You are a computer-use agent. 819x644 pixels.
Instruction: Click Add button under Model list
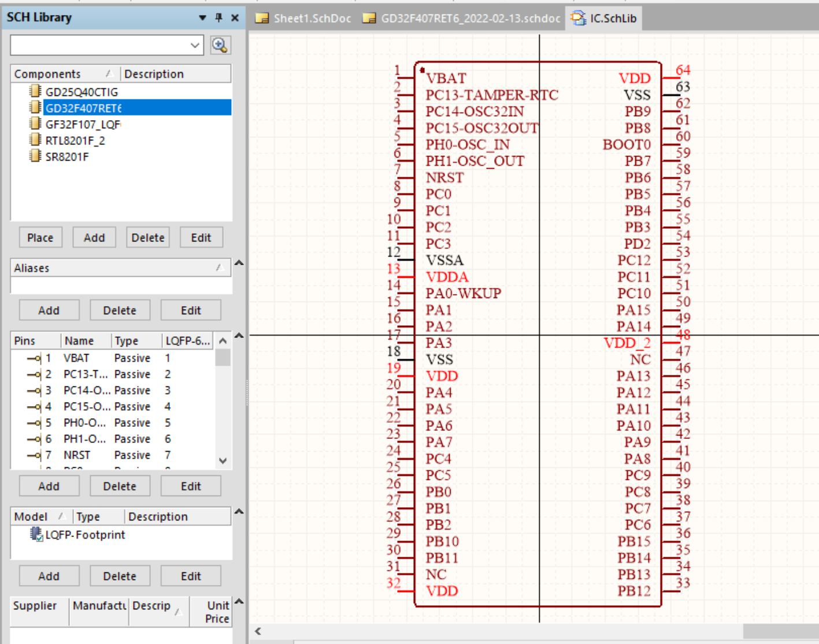(x=49, y=576)
